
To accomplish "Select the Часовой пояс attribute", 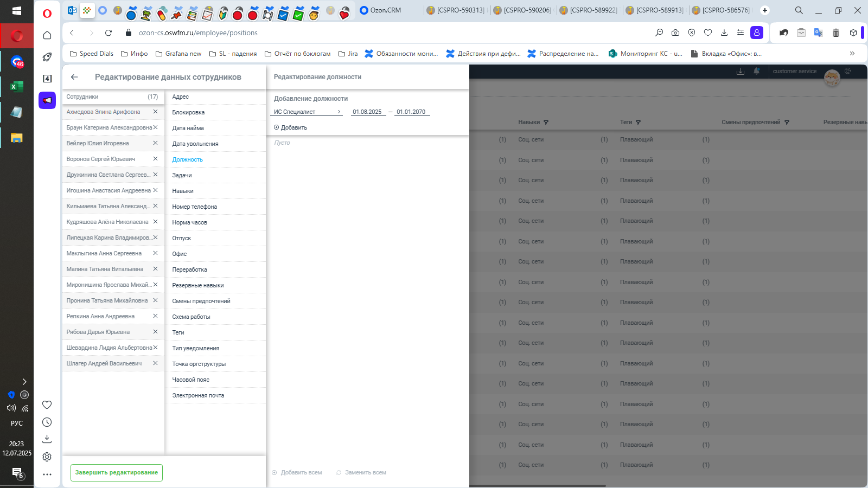I will pyautogui.click(x=215, y=380).
